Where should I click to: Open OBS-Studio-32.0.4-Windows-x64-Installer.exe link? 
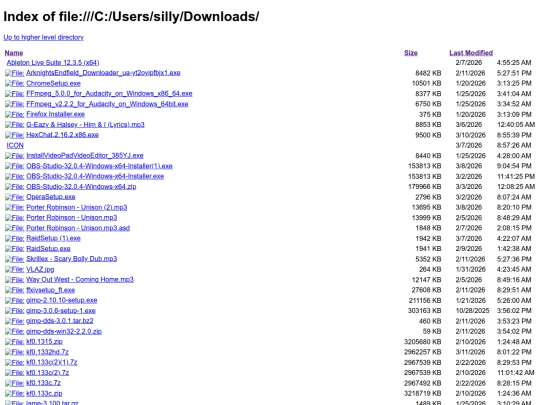coord(95,176)
